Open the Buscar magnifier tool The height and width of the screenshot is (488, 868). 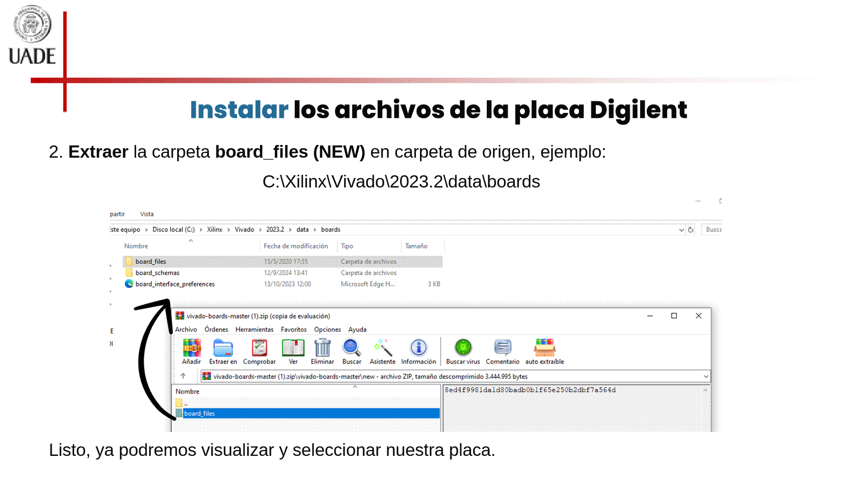coord(351,348)
